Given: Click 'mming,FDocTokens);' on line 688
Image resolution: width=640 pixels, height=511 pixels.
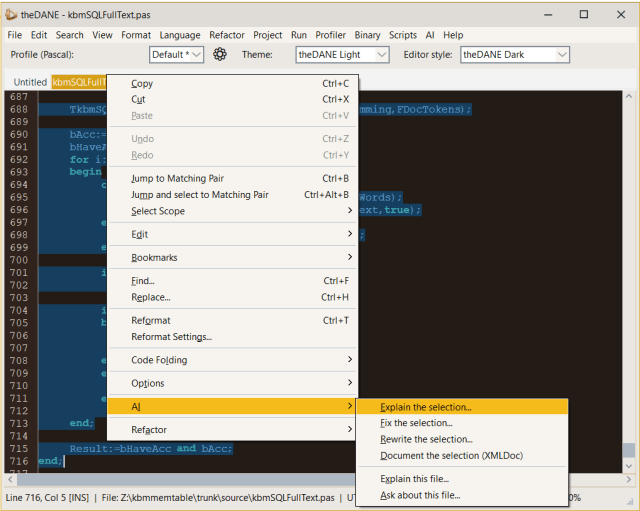Looking at the screenshot, I should pyautogui.click(x=415, y=109).
